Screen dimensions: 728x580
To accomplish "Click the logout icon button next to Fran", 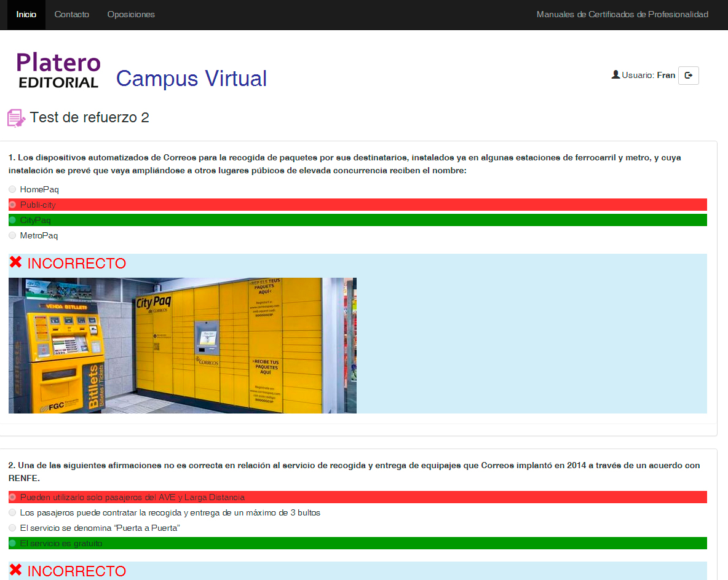I will 688,75.
